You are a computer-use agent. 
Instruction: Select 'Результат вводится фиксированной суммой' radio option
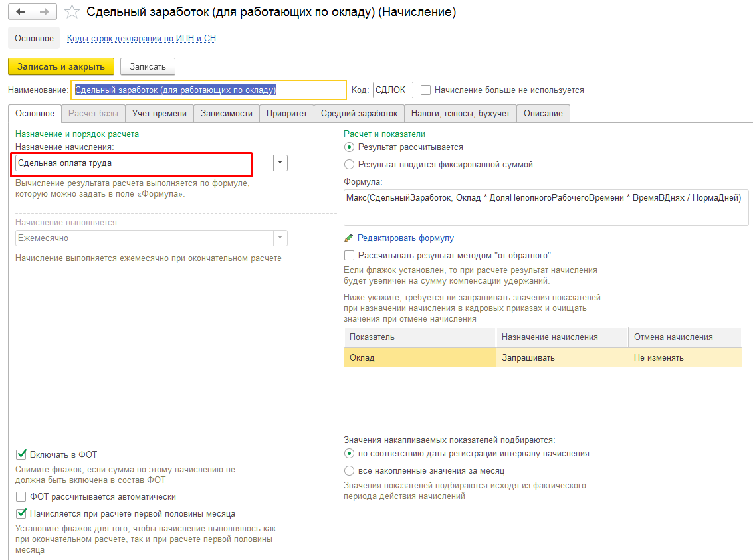pos(350,164)
